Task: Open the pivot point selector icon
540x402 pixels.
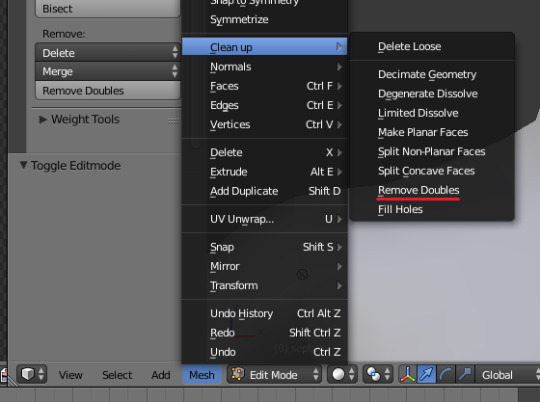Action: coord(377,374)
